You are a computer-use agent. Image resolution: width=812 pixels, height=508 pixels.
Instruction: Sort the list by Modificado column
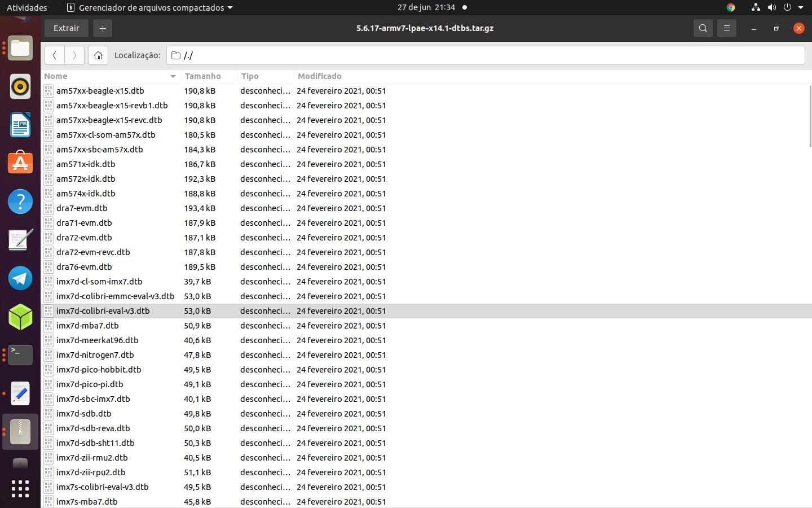tap(320, 76)
